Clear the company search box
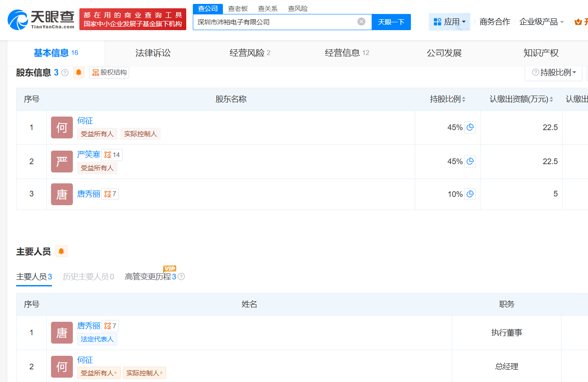Image resolution: width=588 pixels, height=382 pixels. click(x=361, y=22)
